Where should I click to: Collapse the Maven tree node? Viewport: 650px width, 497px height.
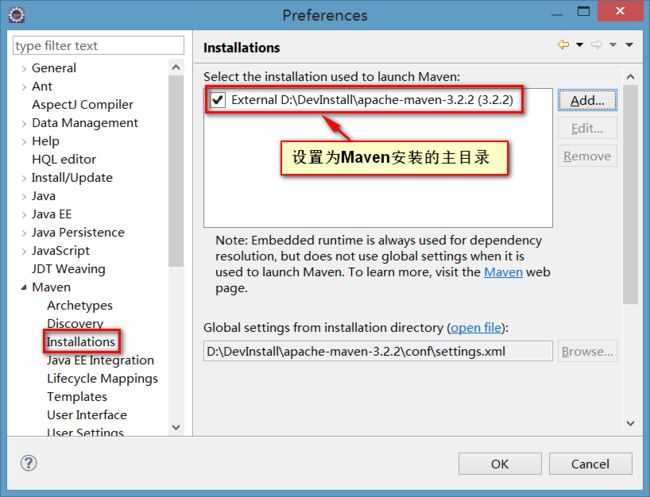(x=24, y=287)
